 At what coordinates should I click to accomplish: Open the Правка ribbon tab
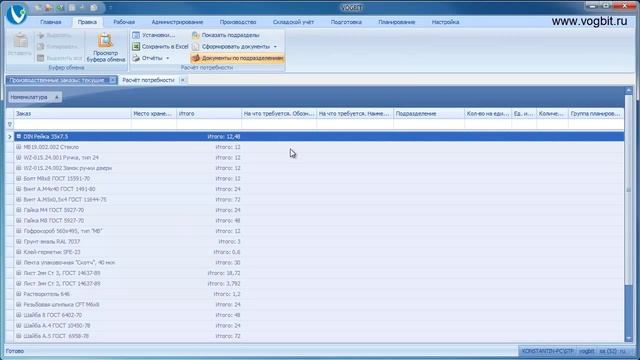click(x=87, y=22)
